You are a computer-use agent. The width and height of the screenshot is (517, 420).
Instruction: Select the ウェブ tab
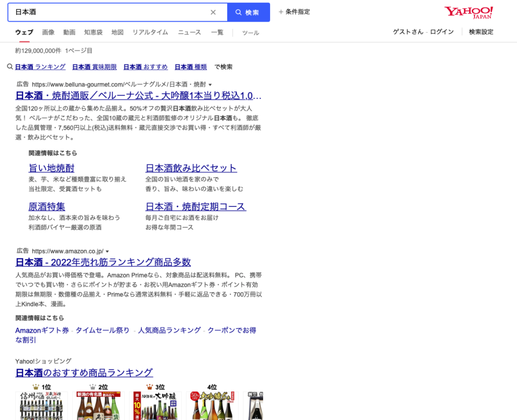(x=24, y=32)
